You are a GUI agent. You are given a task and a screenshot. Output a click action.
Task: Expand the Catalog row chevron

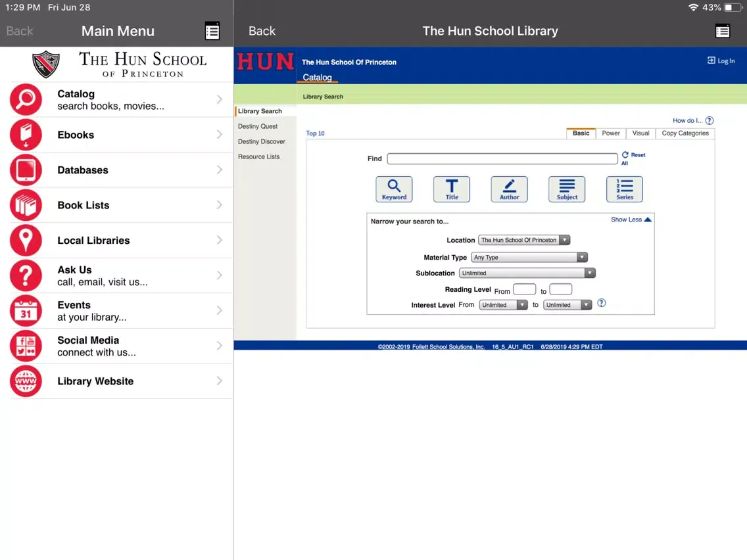tap(219, 99)
